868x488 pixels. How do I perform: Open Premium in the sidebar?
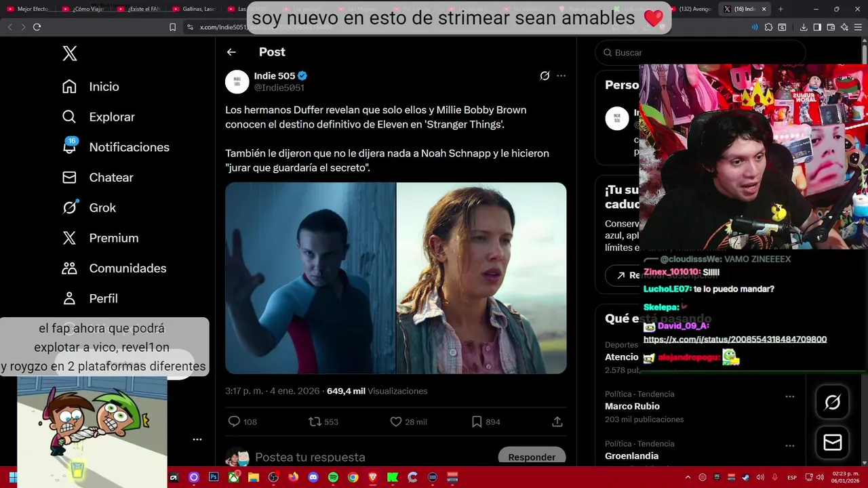pos(100,238)
